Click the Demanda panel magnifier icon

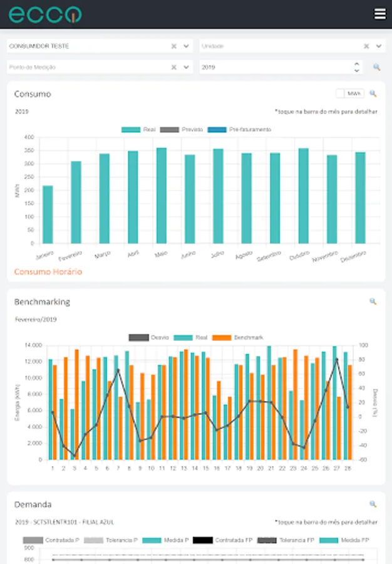tap(373, 504)
